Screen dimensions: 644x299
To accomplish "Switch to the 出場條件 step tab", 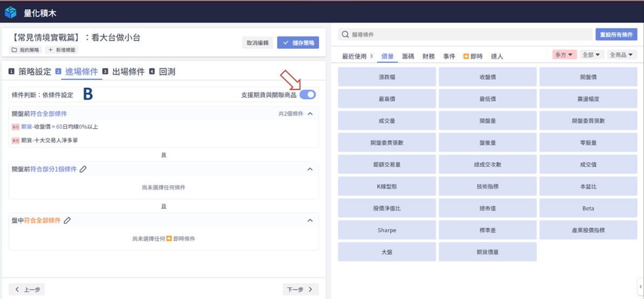I will [x=128, y=72].
